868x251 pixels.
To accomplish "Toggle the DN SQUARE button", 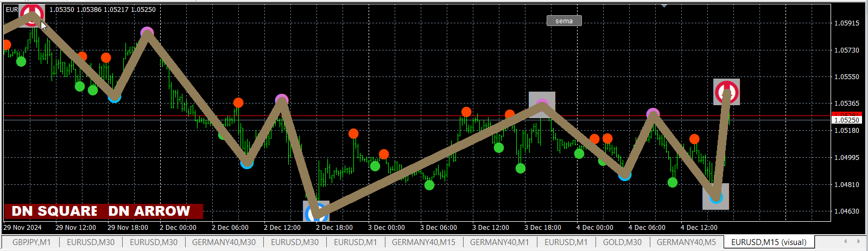I will point(54,211).
